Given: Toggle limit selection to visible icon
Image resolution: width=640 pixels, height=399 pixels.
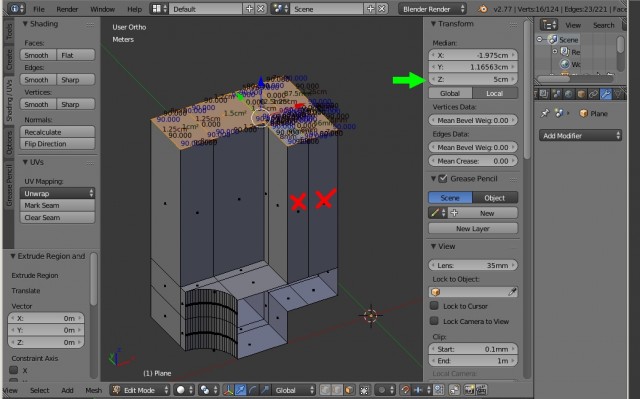Looking at the screenshot, I should click(x=364, y=390).
